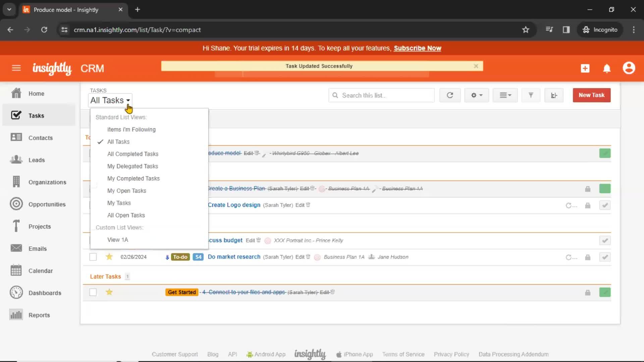Click the Search this list input field

coord(382,95)
